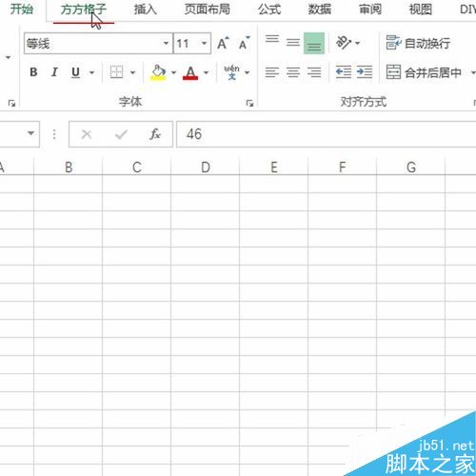Increase indent icon
The width and height of the screenshot is (476, 476).
coord(365,72)
